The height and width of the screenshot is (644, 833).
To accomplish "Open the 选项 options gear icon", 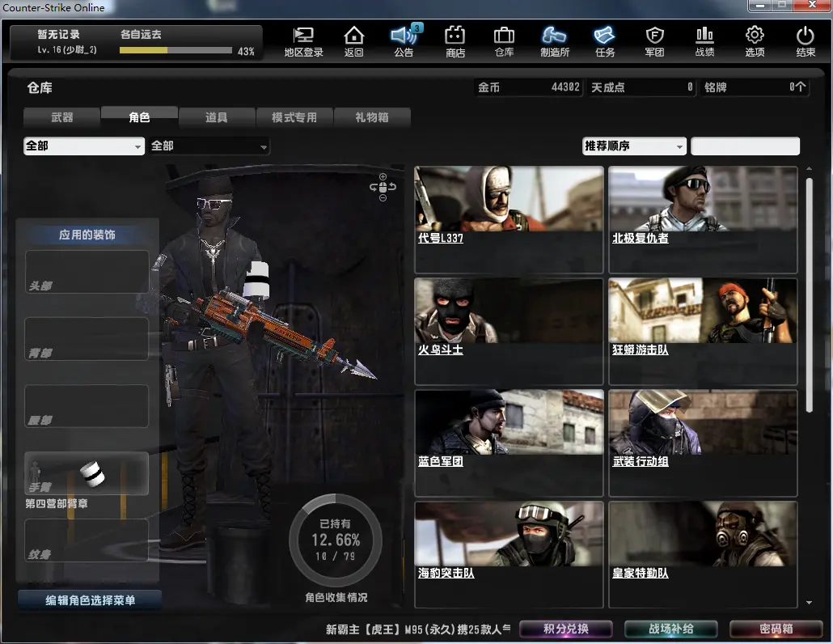I will point(755,41).
